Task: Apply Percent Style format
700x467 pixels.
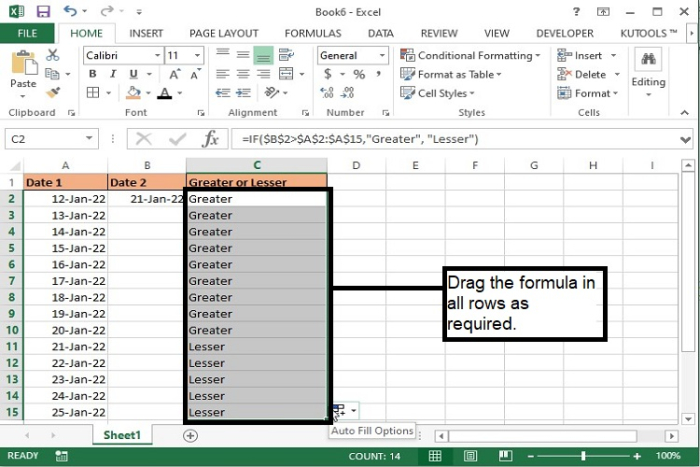Action: click(359, 74)
